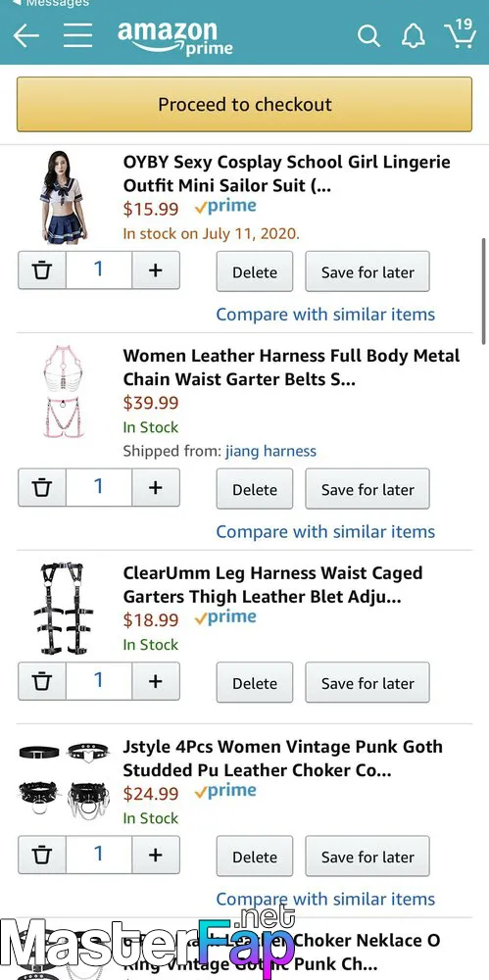
Task: Increase quantity of Sailor Suit outfit
Action: tap(156, 270)
